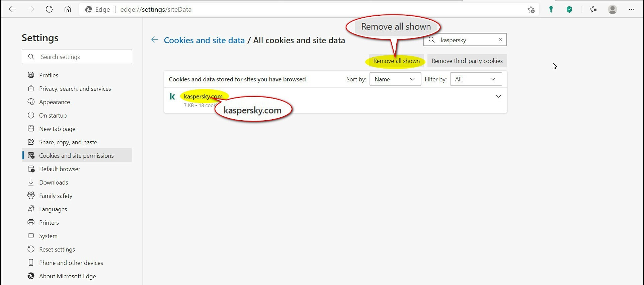This screenshot has height=285, width=644.
Task: Add this page to favorites star icon
Action: pyautogui.click(x=531, y=10)
